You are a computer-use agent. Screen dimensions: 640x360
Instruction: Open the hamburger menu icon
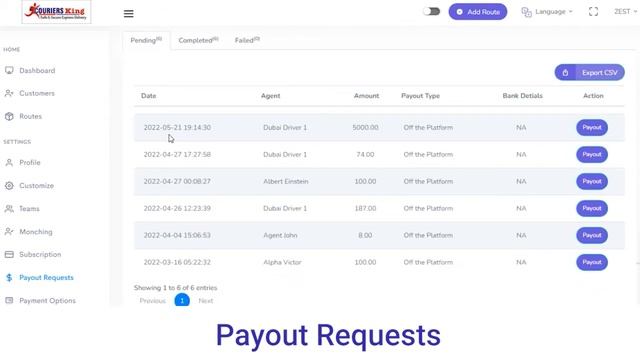click(x=129, y=13)
